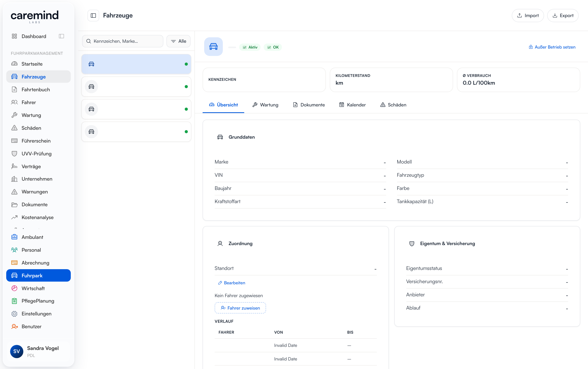Switch to the Wartung tab
588x369 pixels.
(265, 105)
